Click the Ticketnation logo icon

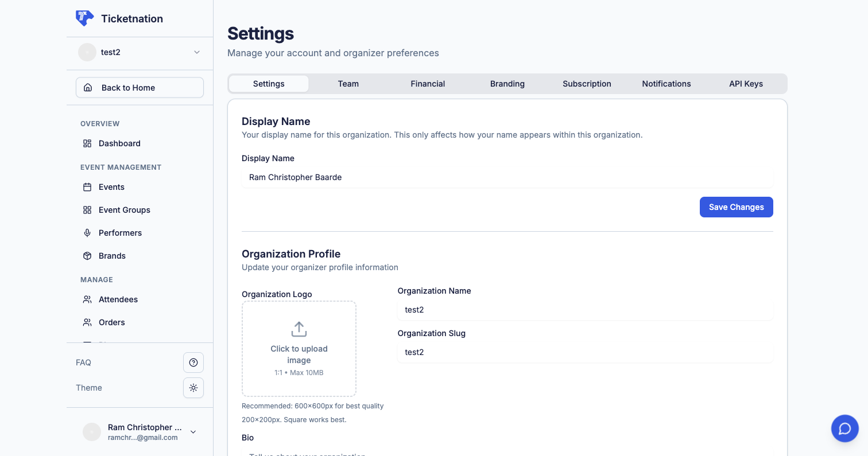pos(84,18)
